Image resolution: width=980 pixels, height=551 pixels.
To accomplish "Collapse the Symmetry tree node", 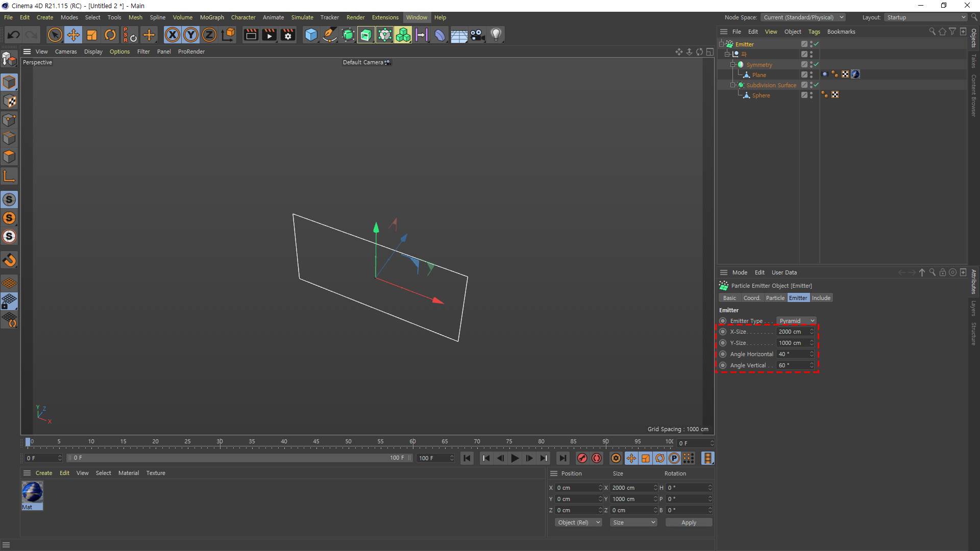I will (732, 65).
